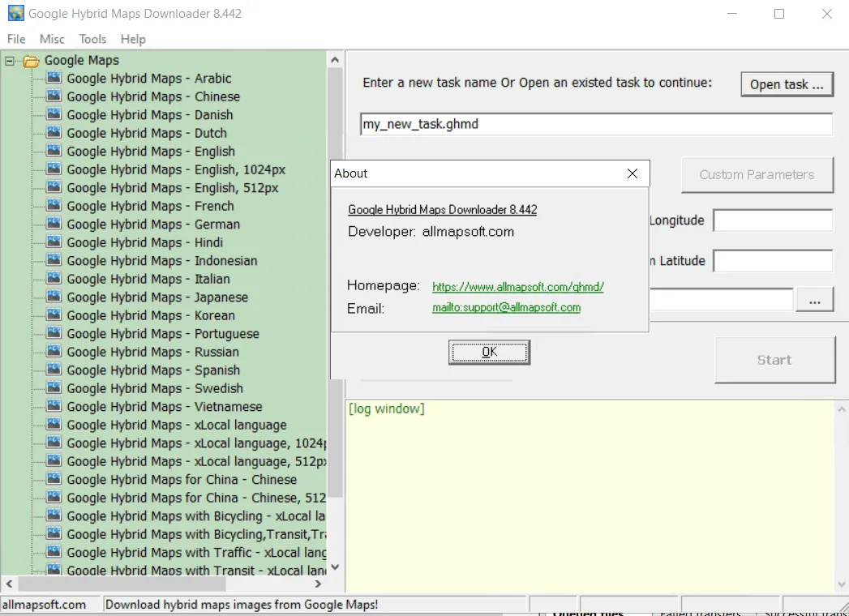849x616 pixels.
Task: Collapse the Google Maps tree node
Action: [x=9, y=61]
